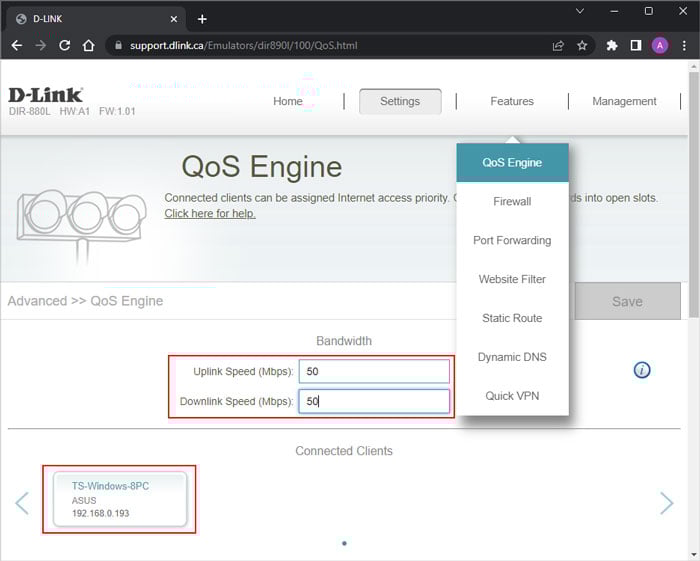
Task: Select the TS-Windows-8PC client card
Action: coord(119,499)
